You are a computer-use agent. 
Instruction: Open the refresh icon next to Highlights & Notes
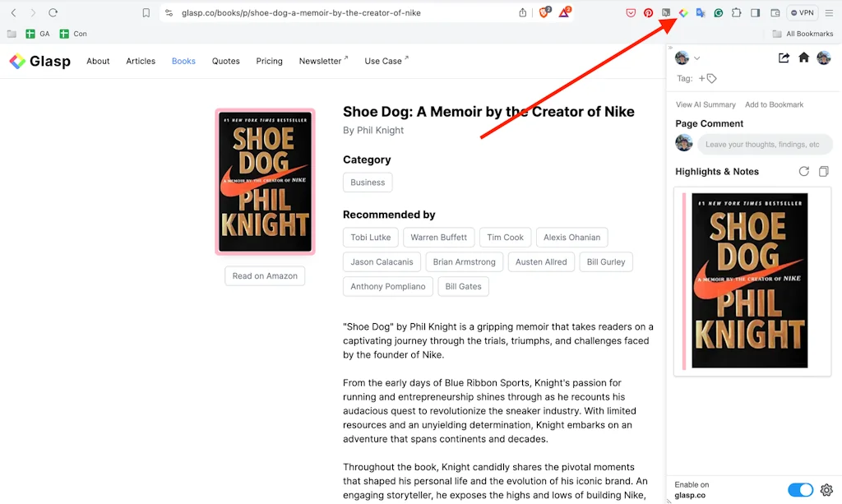tap(803, 171)
